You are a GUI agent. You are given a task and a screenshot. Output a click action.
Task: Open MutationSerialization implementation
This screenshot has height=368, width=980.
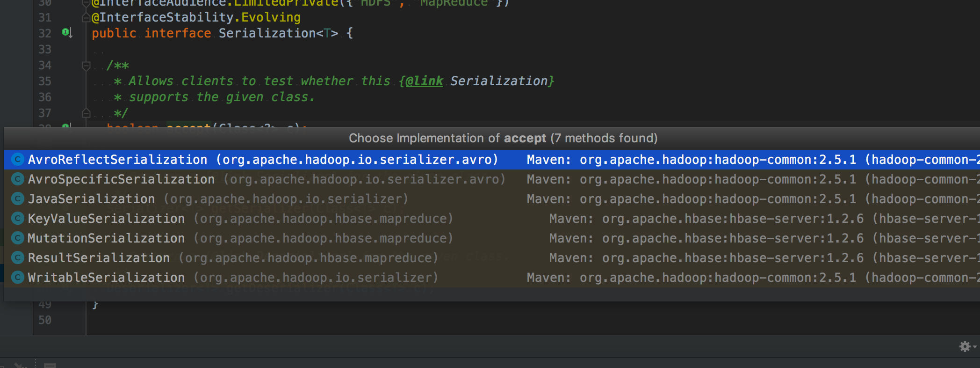coord(492,238)
